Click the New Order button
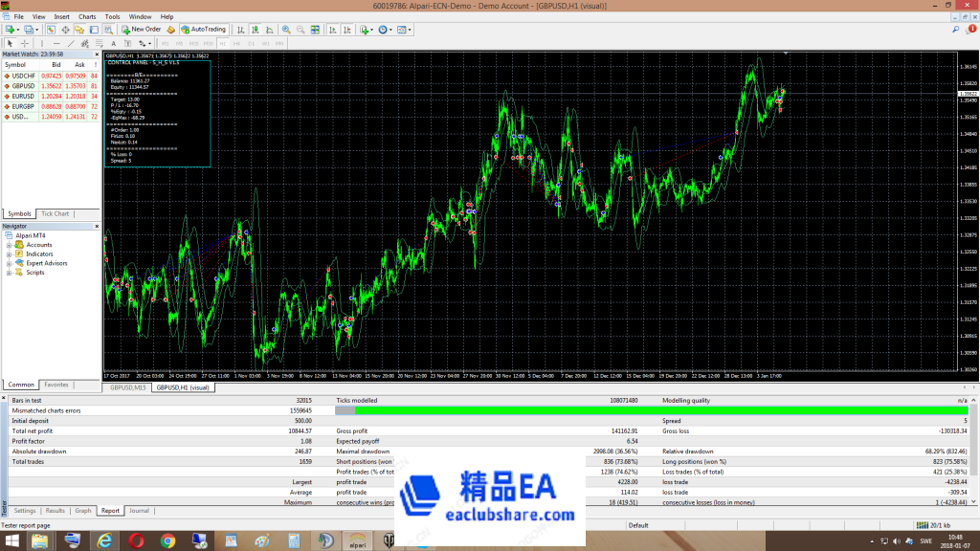Viewport: 980px width, 551px height. click(x=142, y=30)
